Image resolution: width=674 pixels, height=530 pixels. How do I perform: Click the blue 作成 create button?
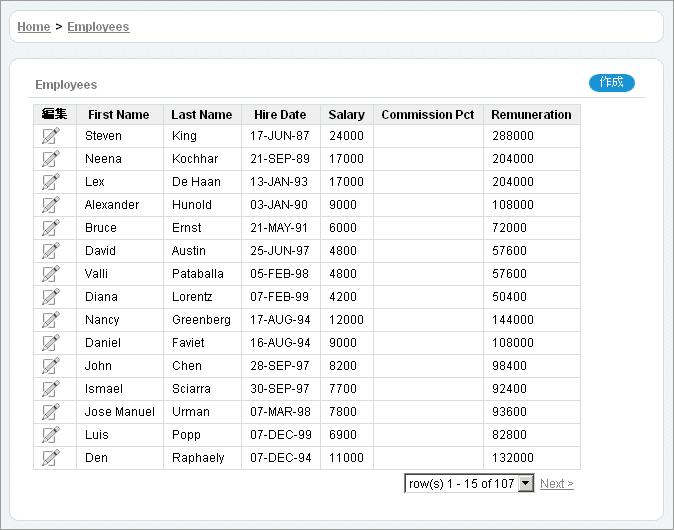(x=611, y=83)
